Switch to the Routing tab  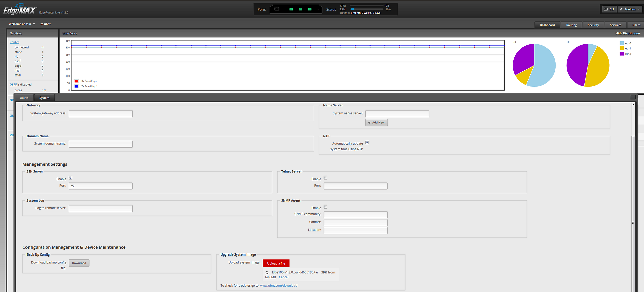(x=571, y=25)
